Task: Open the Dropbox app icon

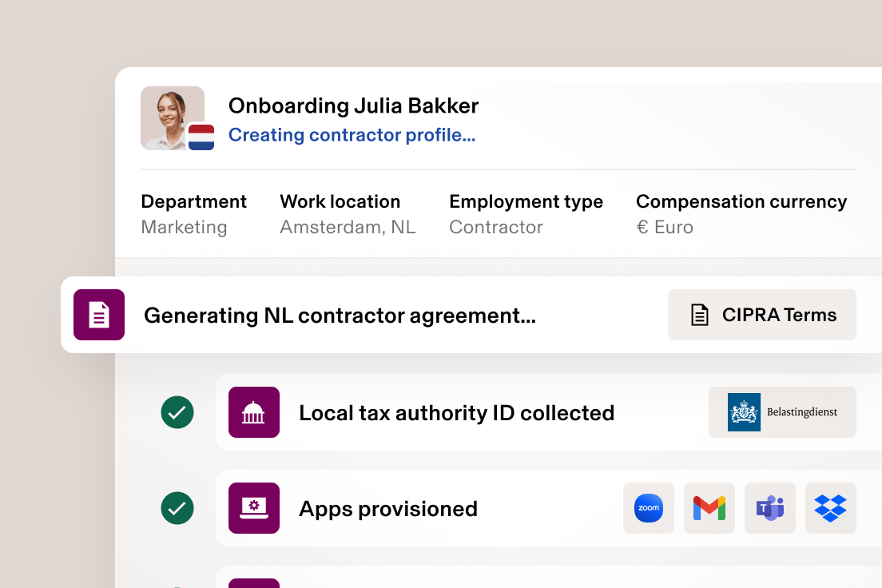Action: click(830, 508)
